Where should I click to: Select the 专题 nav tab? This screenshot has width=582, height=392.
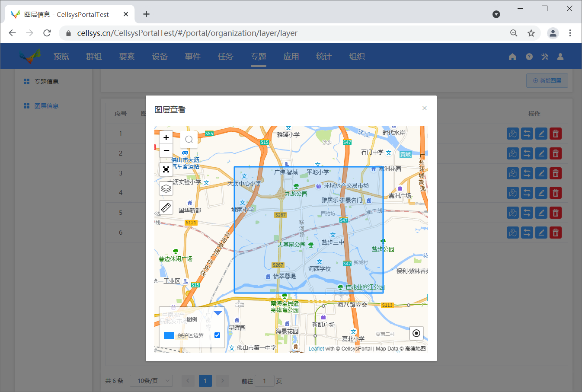click(x=258, y=56)
